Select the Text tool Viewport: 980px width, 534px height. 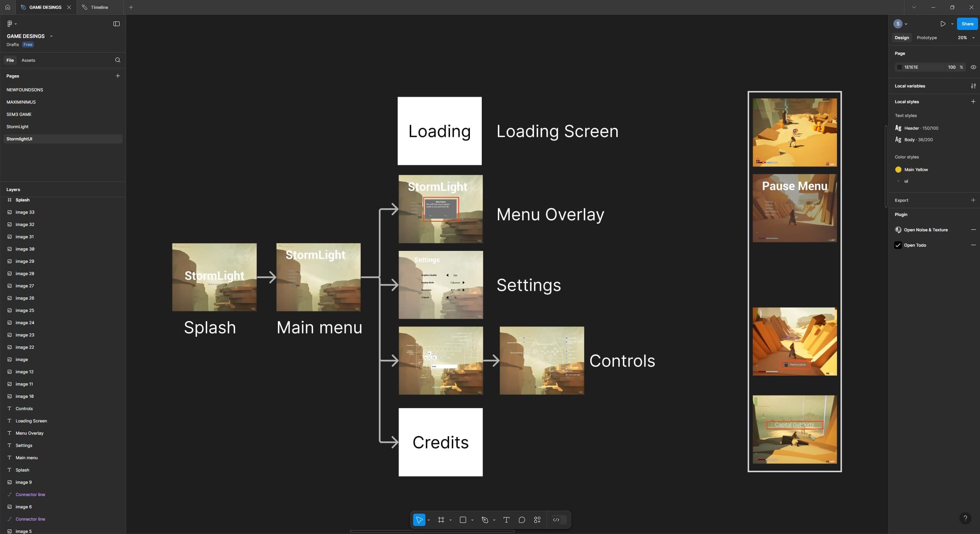coord(506,520)
